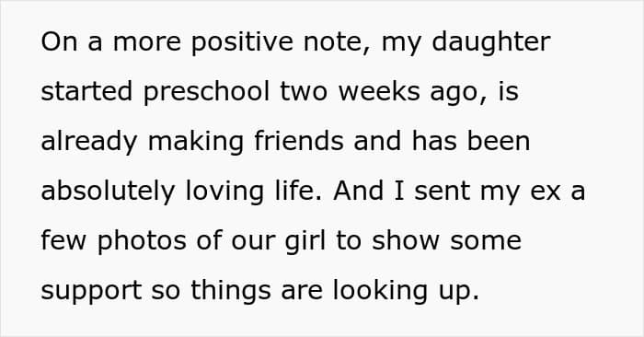Click the word "friends"

[299, 141]
